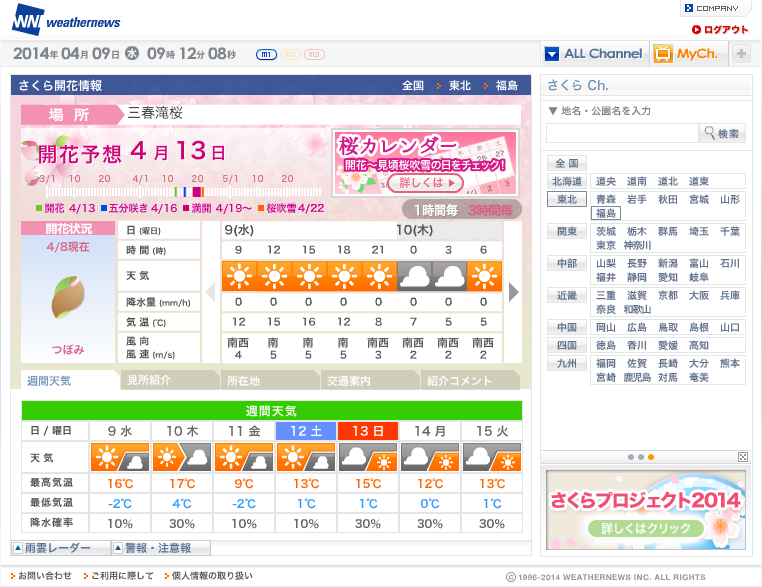
Task: Click the ログアウト logout link
Action: pyautogui.click(x=720, y=30)
